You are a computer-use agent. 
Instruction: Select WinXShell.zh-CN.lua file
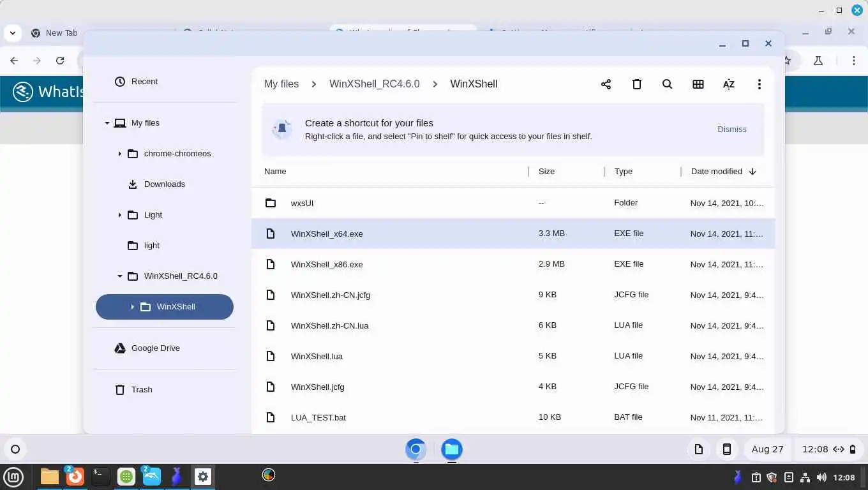click(513, 325)
